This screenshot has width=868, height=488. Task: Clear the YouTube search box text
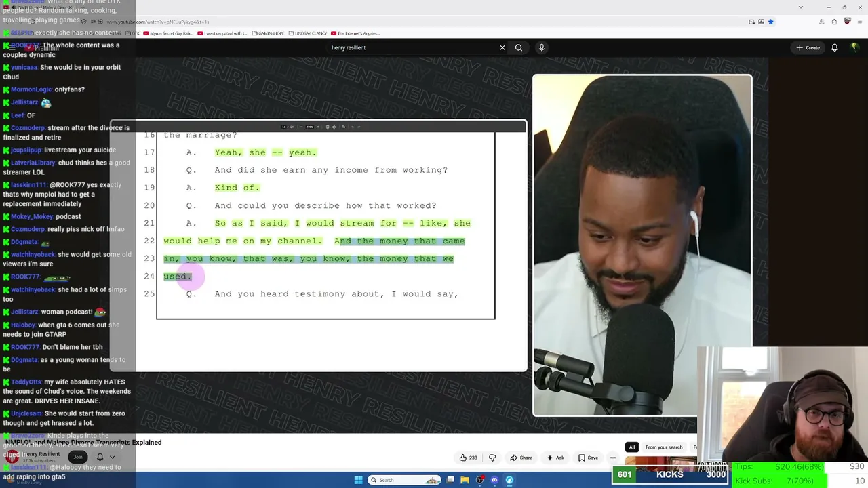point(502,47)
